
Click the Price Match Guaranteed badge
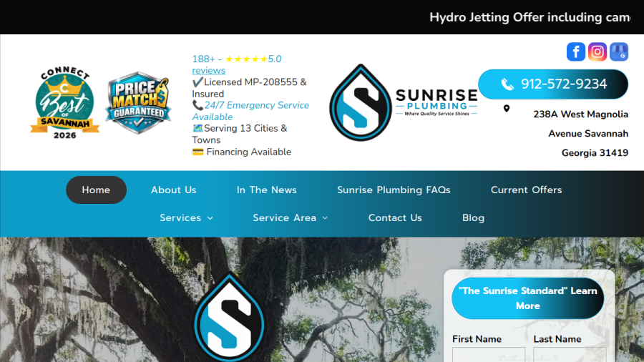(x=138, y=102)
